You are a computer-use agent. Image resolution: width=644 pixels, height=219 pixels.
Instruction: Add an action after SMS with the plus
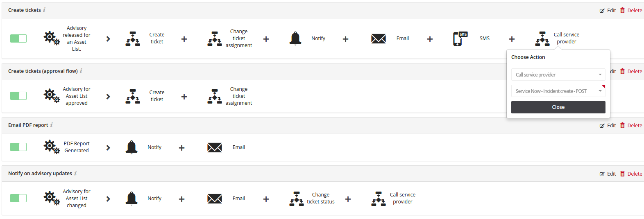coord(512,39)
